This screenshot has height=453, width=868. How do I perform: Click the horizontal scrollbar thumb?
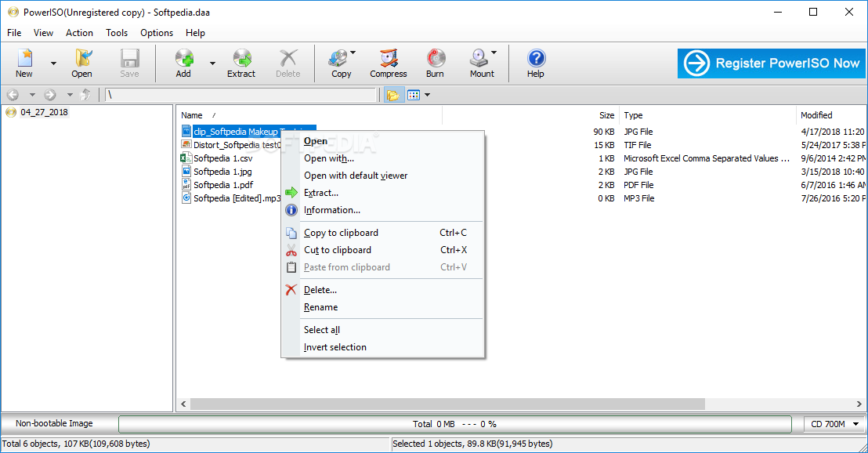[447, 404]
